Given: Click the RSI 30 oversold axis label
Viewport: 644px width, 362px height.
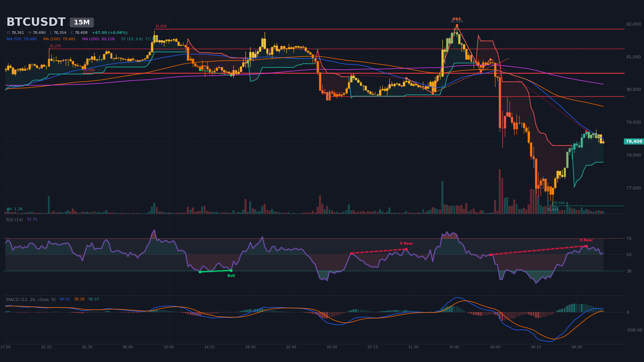Looking at the screenshot, I should tap(629, 271).
